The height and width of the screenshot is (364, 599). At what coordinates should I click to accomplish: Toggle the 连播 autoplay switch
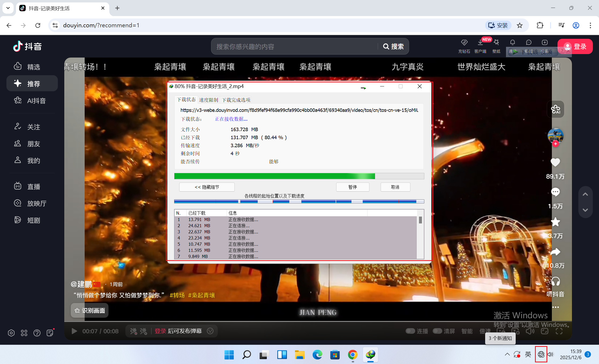coord(410,331)
